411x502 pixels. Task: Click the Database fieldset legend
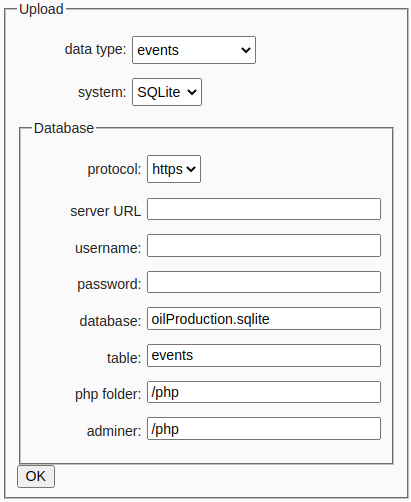(x=64, y=128)
